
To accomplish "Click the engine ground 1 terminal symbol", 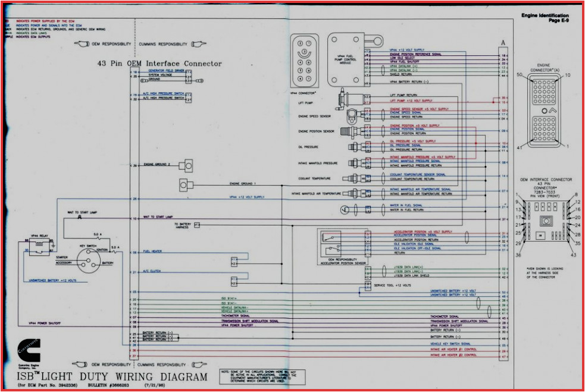I will [x=184, y=185].
